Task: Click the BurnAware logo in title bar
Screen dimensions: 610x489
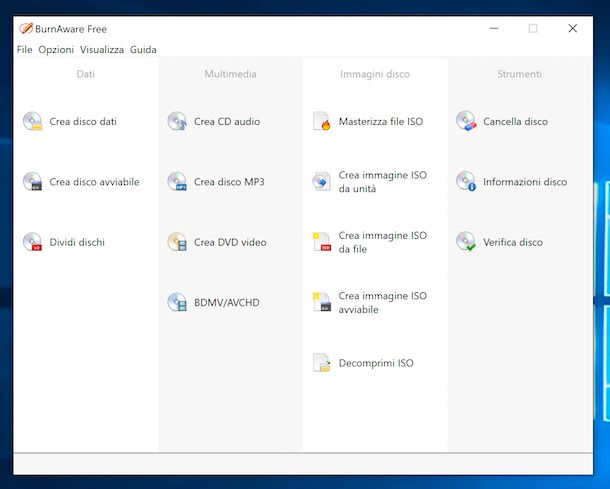Action: pos(26,28)
